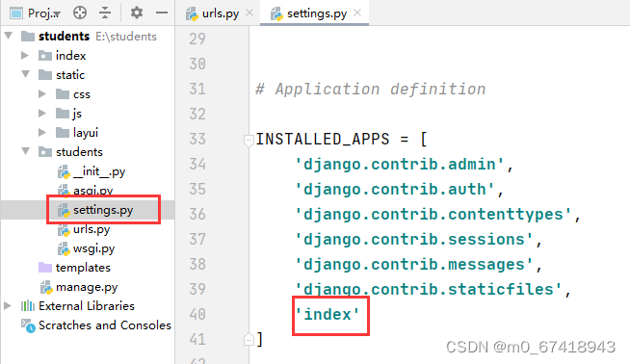
Task: Click the Python icon of wsgi.py
Action: coord(64,248)
